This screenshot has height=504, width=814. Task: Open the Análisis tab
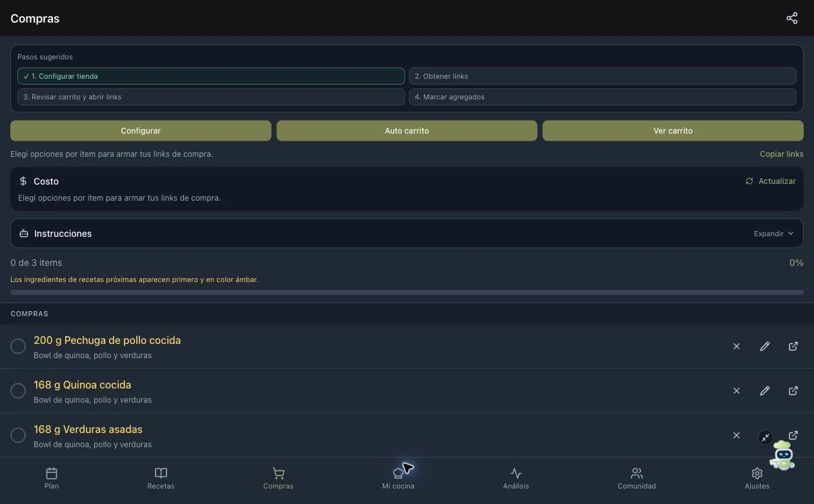[x=516, y=478]
